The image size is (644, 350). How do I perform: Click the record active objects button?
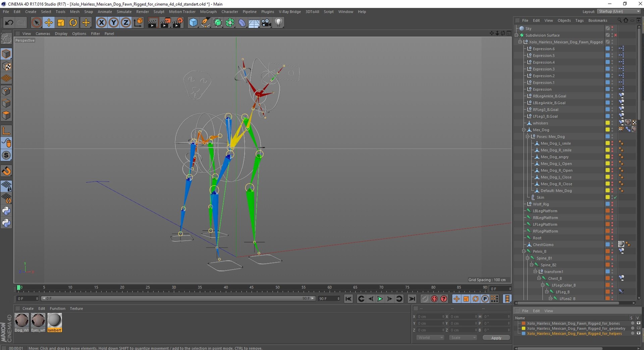[425, 299]
